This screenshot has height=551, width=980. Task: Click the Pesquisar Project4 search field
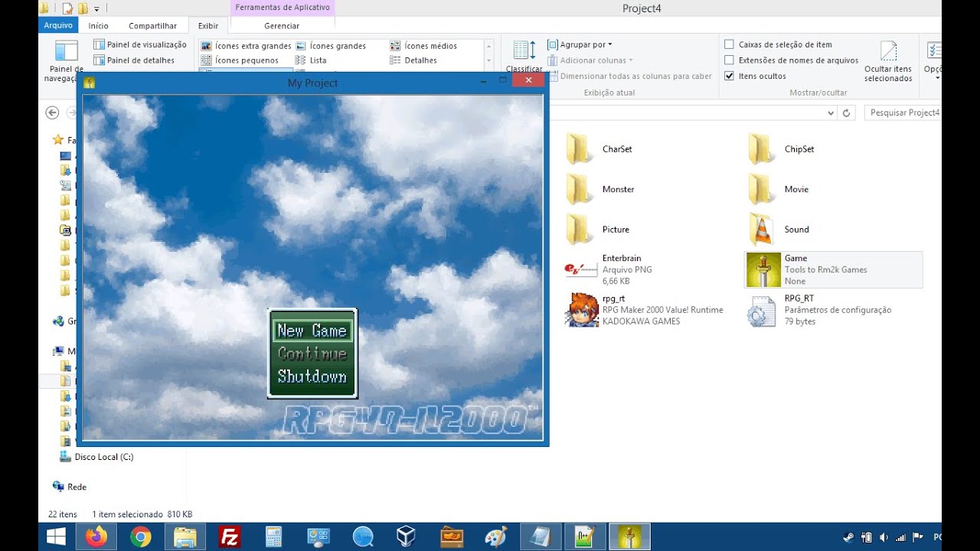[903, 112]
